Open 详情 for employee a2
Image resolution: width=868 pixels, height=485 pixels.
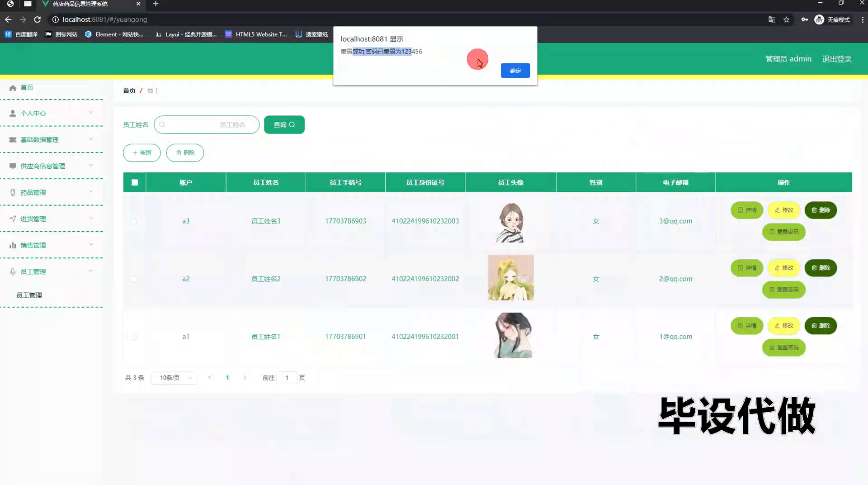tap(747, 268)
